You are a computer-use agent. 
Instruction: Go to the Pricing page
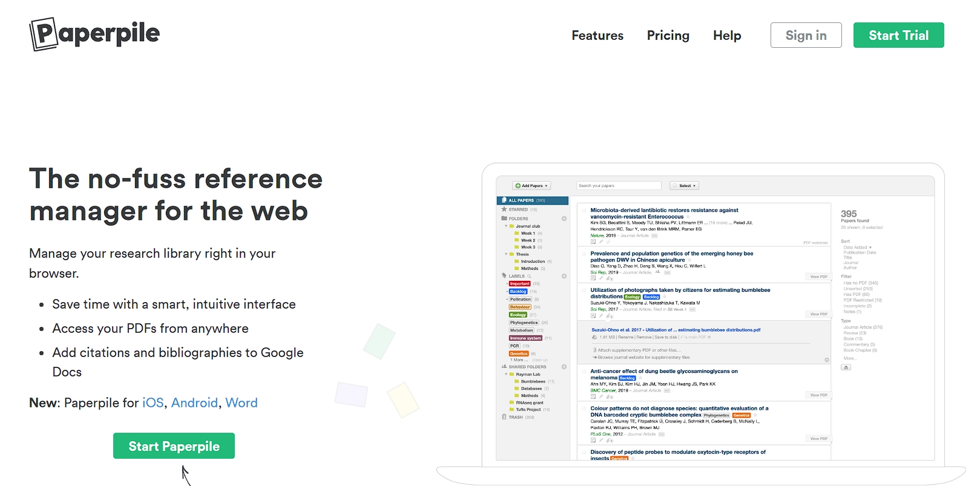668,36
